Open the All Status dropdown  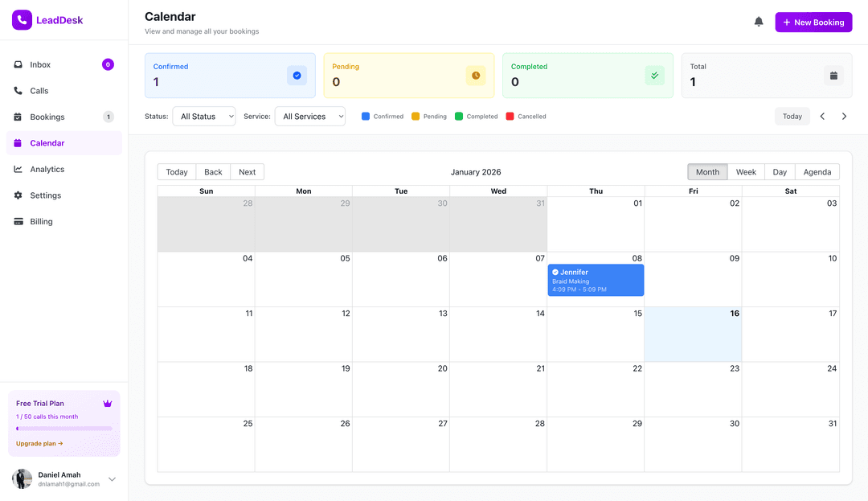click(203, 116)
